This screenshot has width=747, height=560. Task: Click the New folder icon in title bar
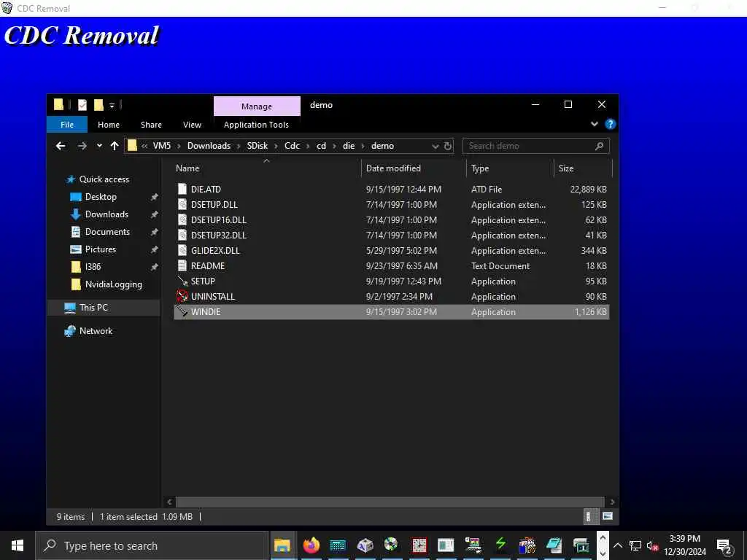(x=98, y=105)
